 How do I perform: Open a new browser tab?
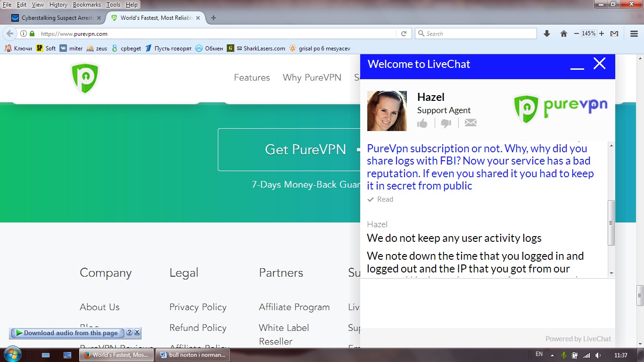point(213,18)
